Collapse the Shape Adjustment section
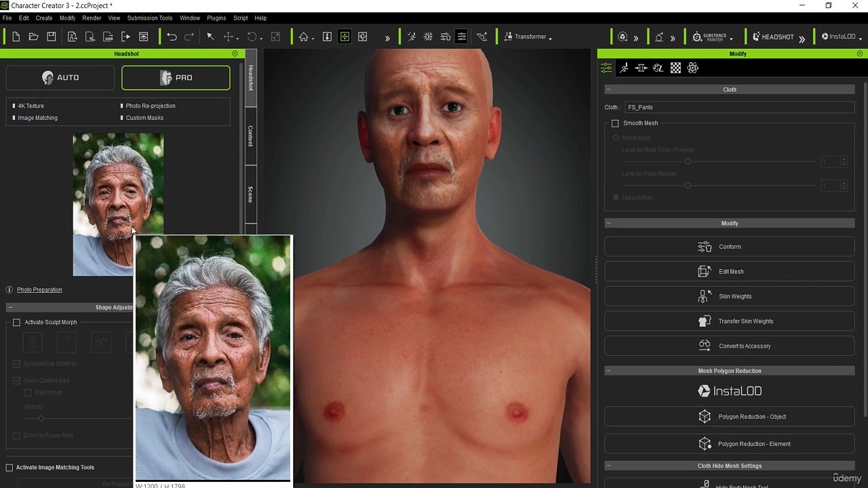This screenshot has height=488, width=868. point(11,308)
